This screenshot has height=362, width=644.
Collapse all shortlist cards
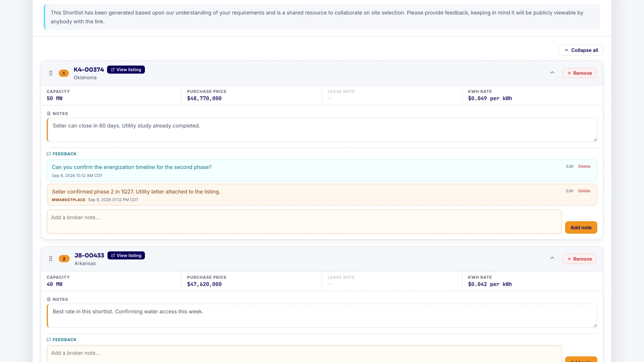point(581,50)
